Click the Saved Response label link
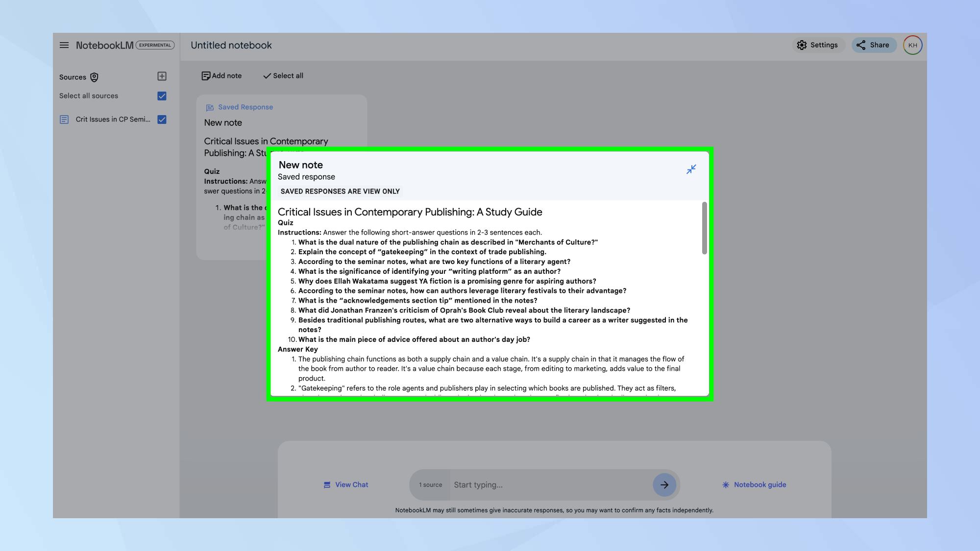The height and width of the screenshot is (551, 980). tap(245, 107)
